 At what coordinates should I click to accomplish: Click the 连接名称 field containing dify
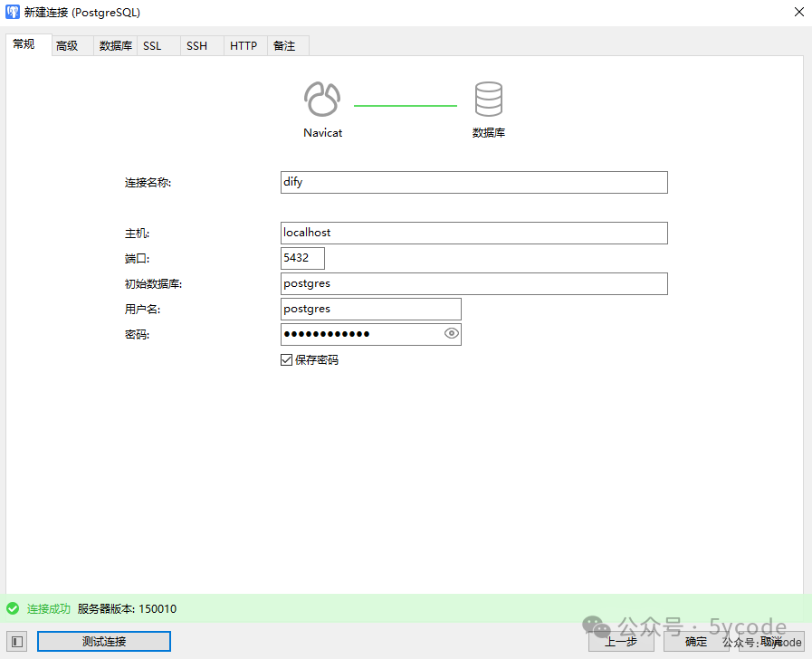473,182
